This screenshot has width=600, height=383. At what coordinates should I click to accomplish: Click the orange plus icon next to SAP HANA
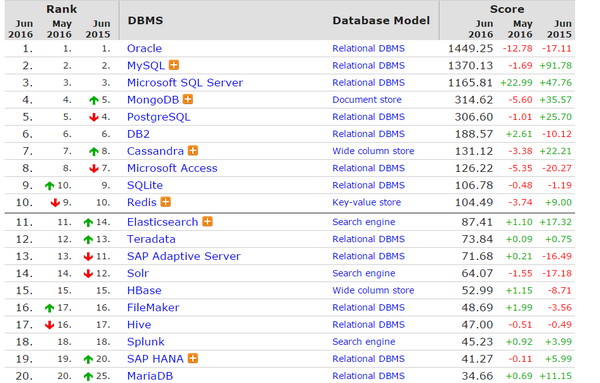point(193,359)
